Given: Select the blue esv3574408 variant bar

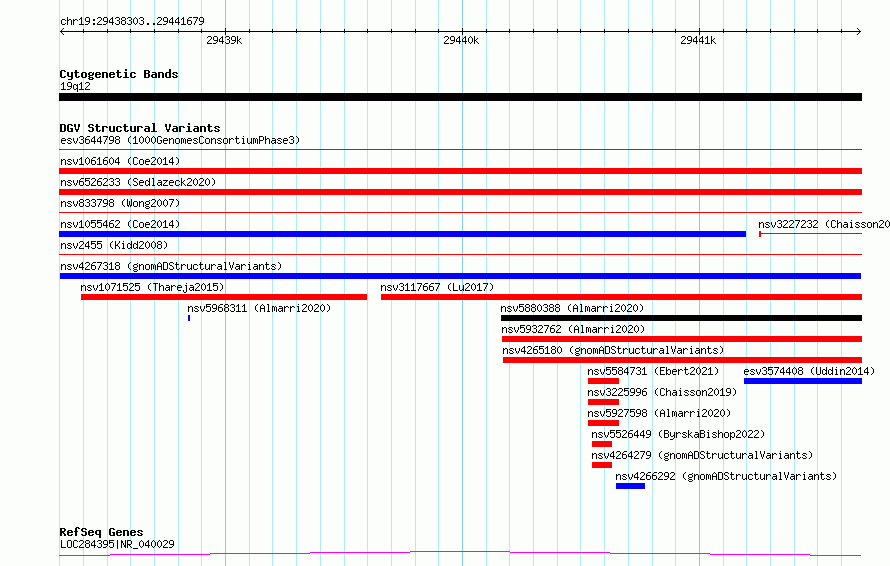Looking at the screenshot, I should click(x=803, y=381).
